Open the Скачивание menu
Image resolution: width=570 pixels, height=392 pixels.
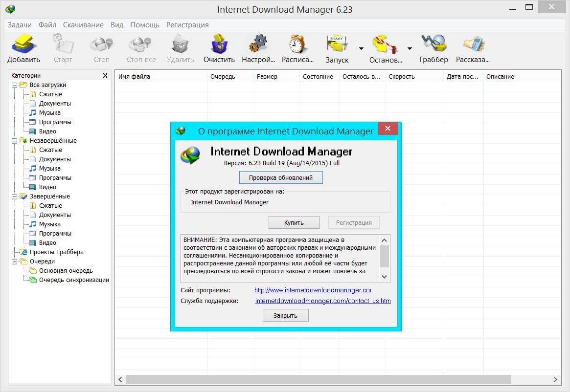(83, 25)
